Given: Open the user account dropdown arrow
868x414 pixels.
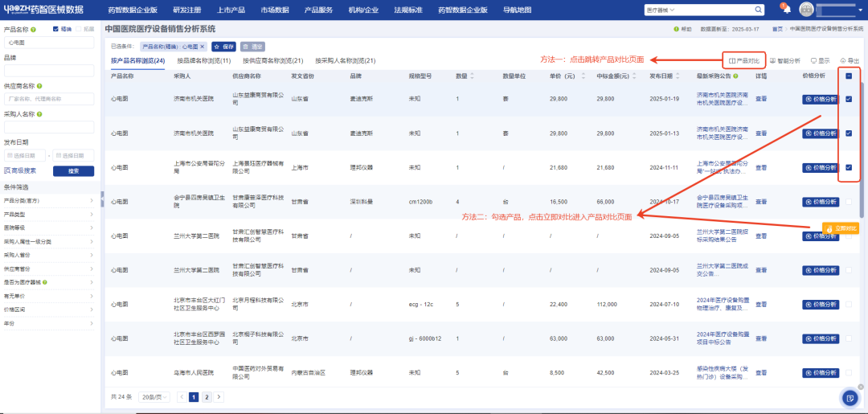Looking at the screenshot, I should pos(860,10).
